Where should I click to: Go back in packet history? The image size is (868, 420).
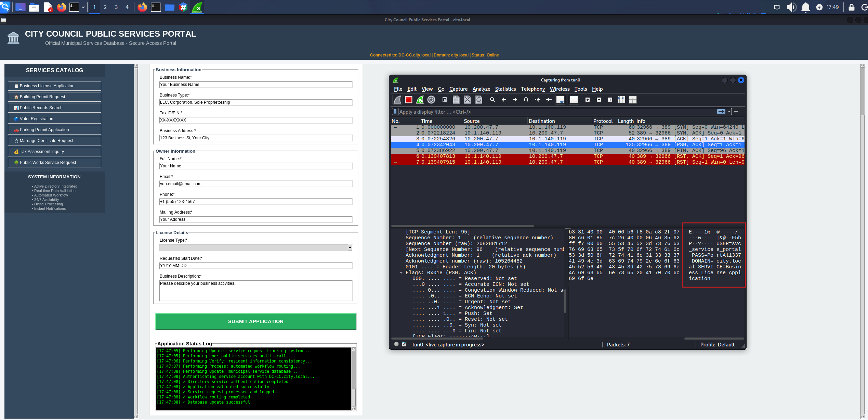pyautogui.click(x=503, y=100)
